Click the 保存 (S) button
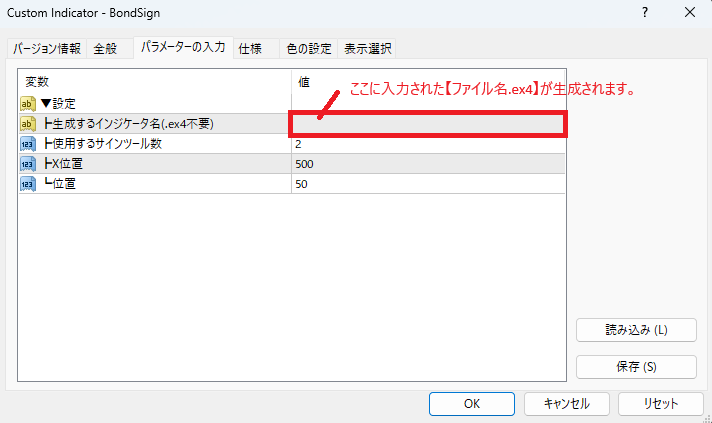 coord(636,367)
